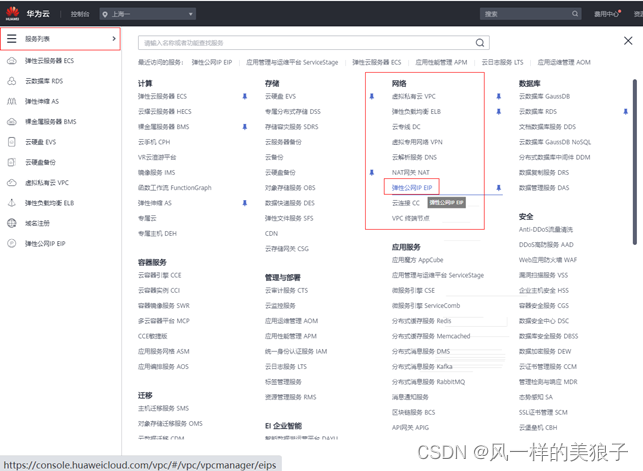Viewport: 643px width, 471px height.
Task: Click the 云数据库 RDS icon in sidebar
Action: [x=12, y=81]
